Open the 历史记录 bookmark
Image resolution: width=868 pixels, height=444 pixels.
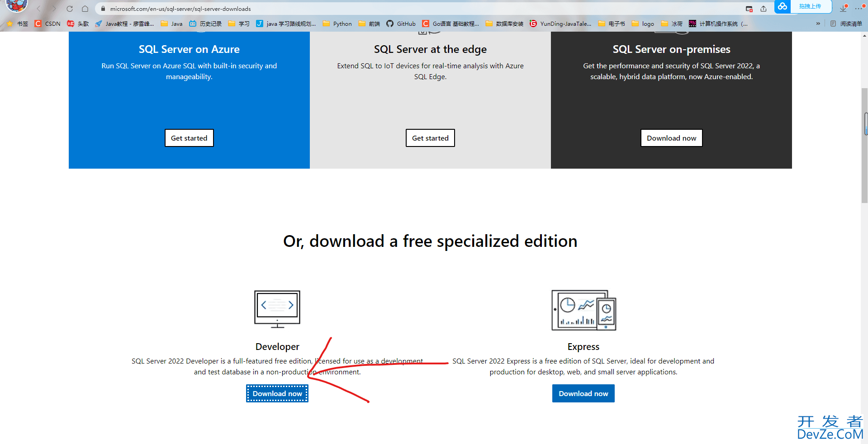click(205, 24)
